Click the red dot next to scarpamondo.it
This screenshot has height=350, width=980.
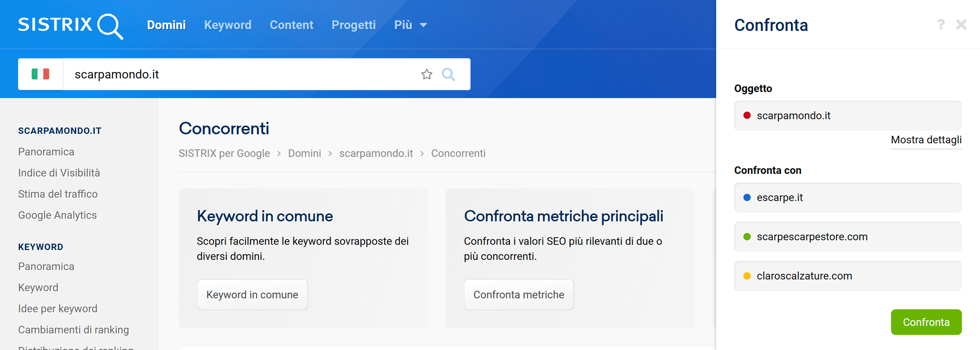click(747, 115)
